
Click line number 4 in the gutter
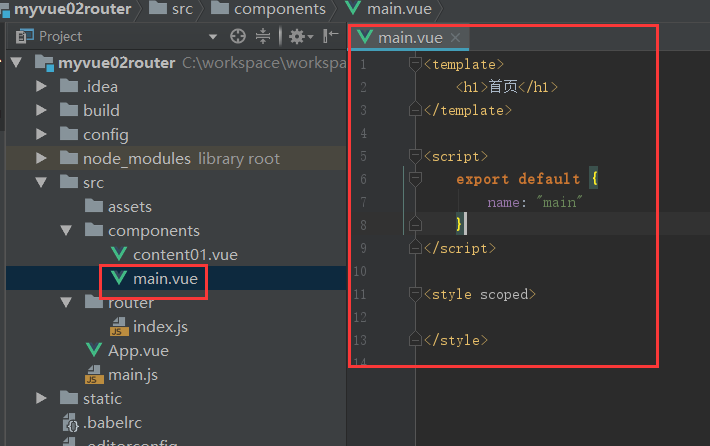pos(364,133)
